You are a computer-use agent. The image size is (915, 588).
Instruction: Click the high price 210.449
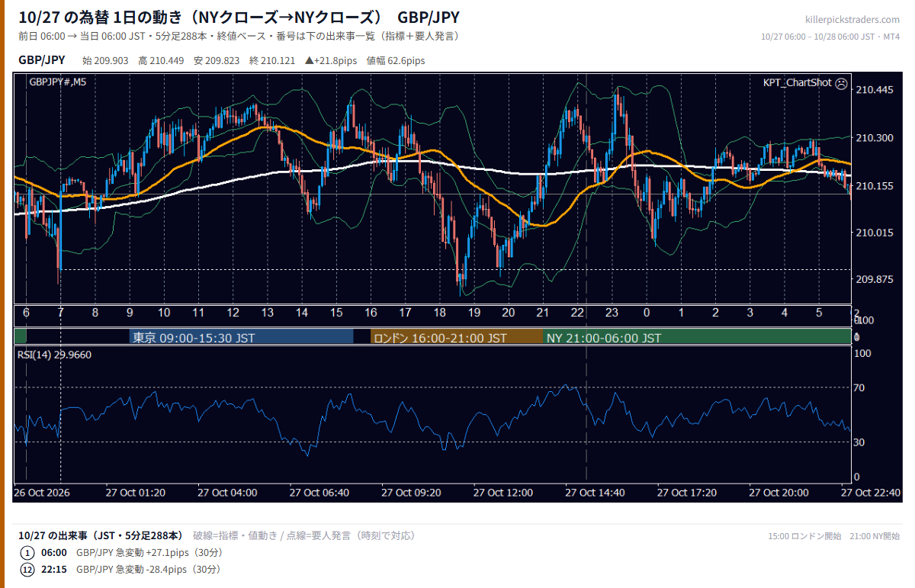click(167, 61)
